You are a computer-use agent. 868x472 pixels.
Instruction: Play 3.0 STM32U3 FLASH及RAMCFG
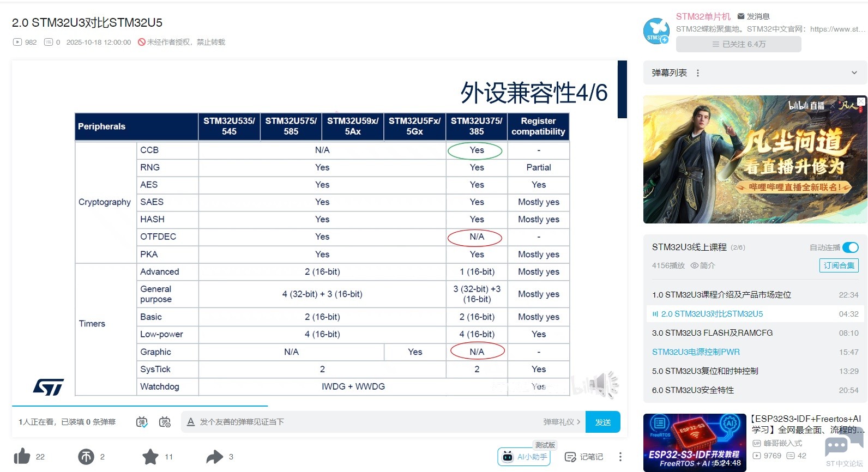755,333
